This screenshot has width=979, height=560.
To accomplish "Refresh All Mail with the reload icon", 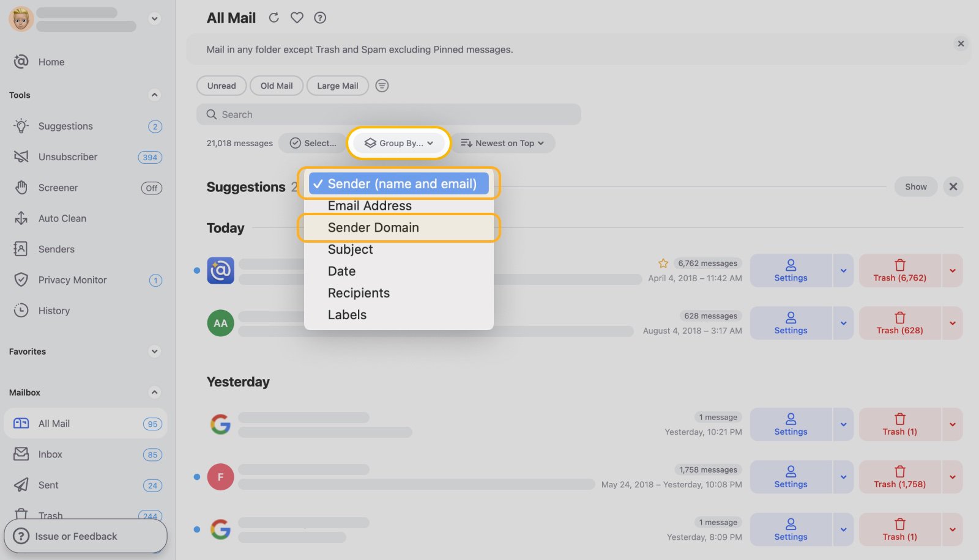I will [274, 18].
